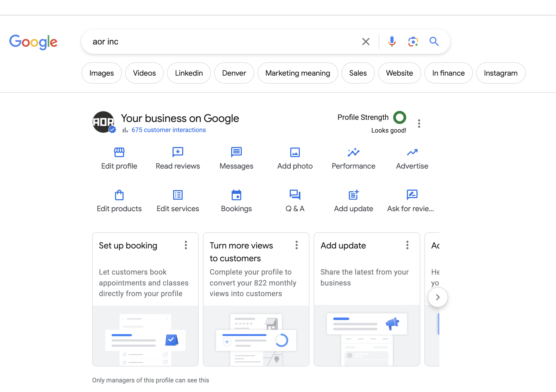Click 'Share the latest from your business' text
556x392 pixels.
tap(365, 277)
